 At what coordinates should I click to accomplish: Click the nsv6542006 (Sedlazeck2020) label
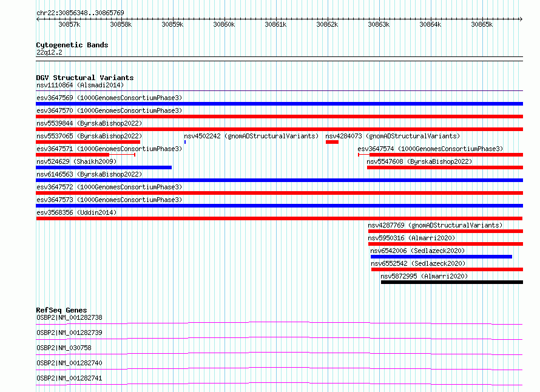(417, 251)
